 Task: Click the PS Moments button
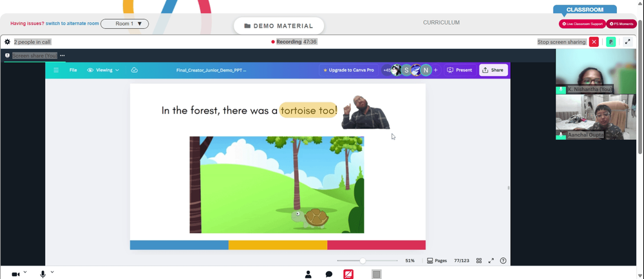pos(621,24)
